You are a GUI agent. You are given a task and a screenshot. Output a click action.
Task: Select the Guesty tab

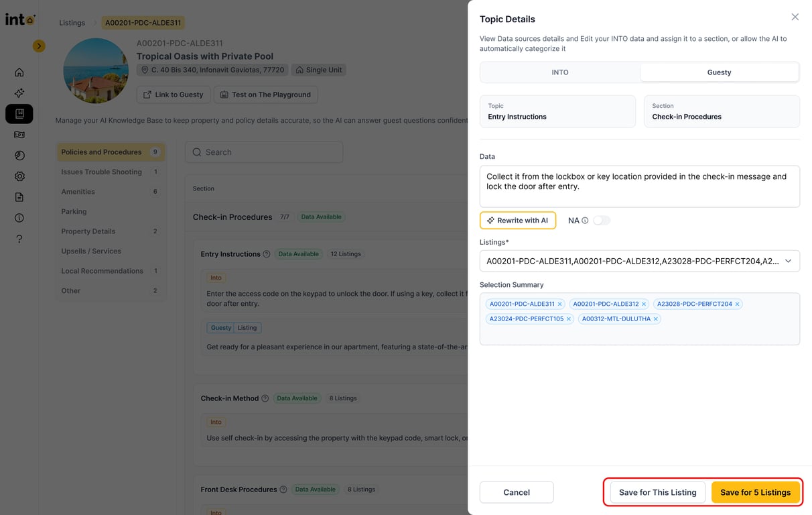coord(719,72)
